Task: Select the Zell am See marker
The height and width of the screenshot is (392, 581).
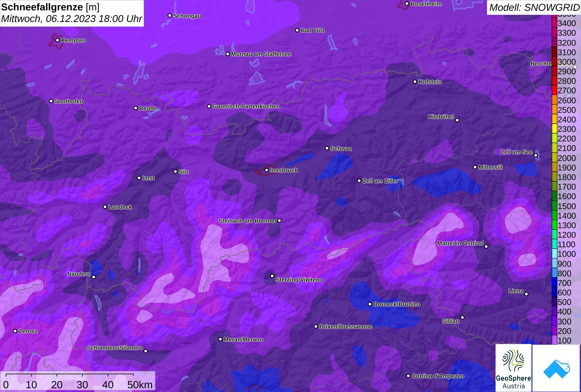Action: 536,156
